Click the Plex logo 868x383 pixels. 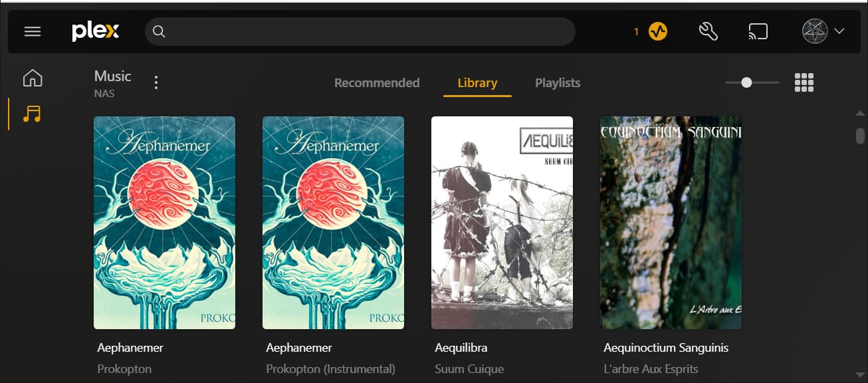point(96,31)
